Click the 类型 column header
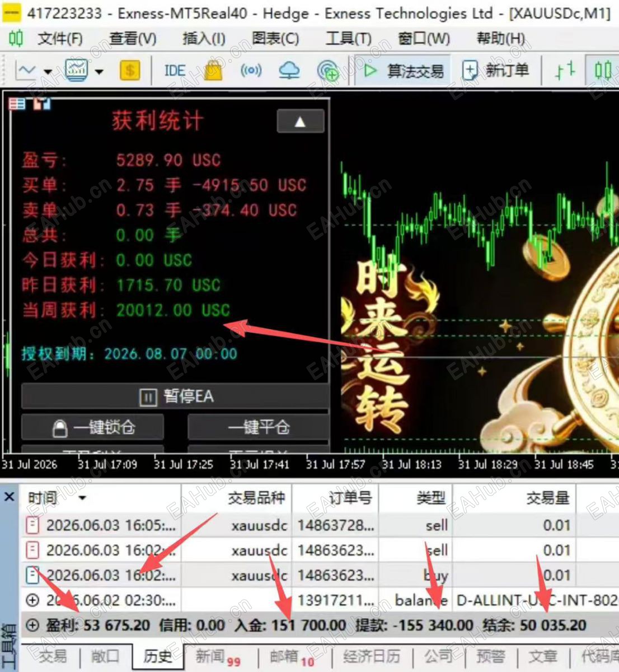The width and height of the screenshot is (619, 672). coord(431,498)
